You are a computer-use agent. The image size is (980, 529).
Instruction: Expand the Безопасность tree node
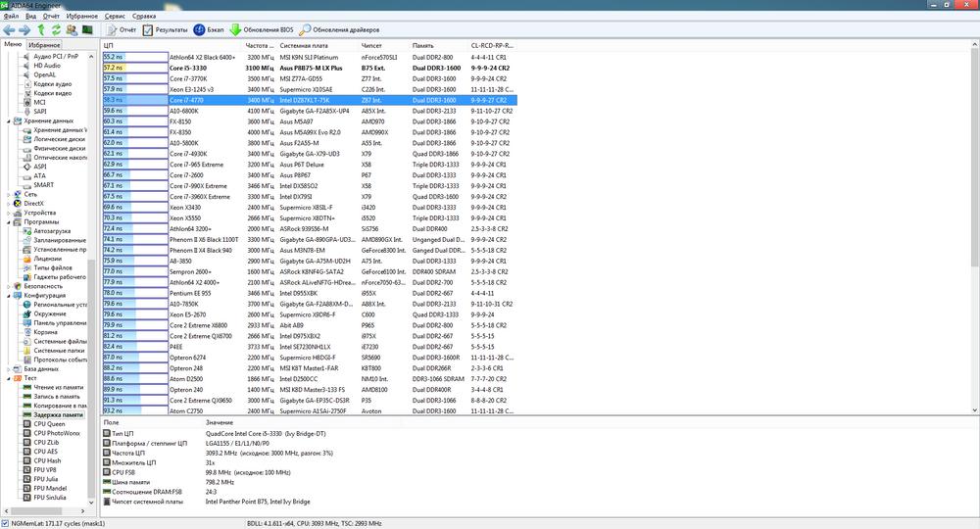tap(9, 286)
